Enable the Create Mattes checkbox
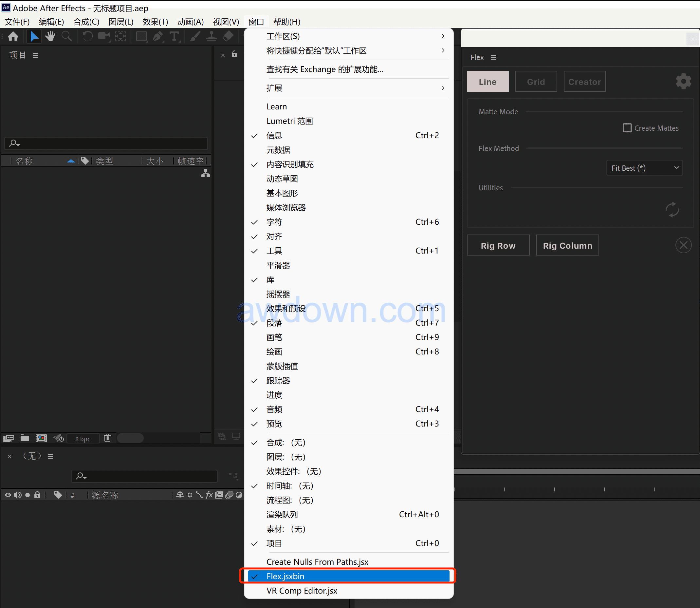700x608 pixels. [627, 128]
